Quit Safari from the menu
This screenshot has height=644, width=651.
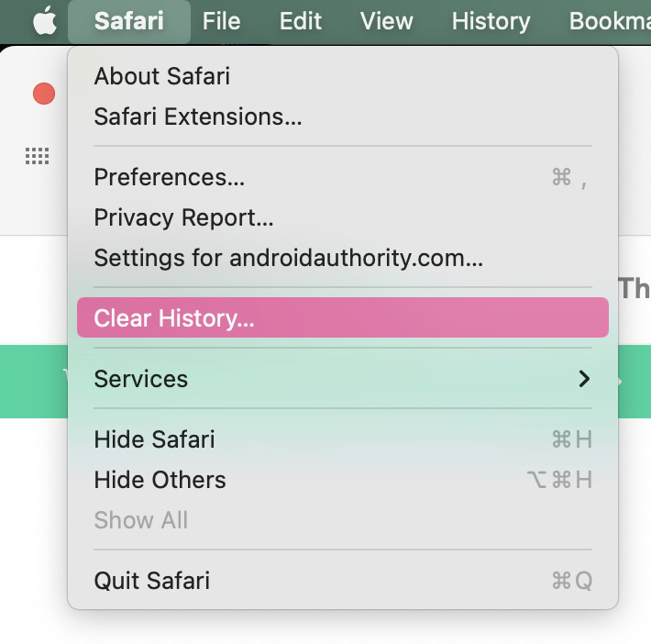152,581
